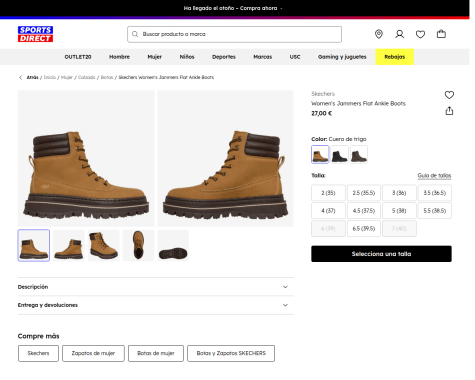Open the Hombre menu
475x380 pixels.
(x=119, y=57)
